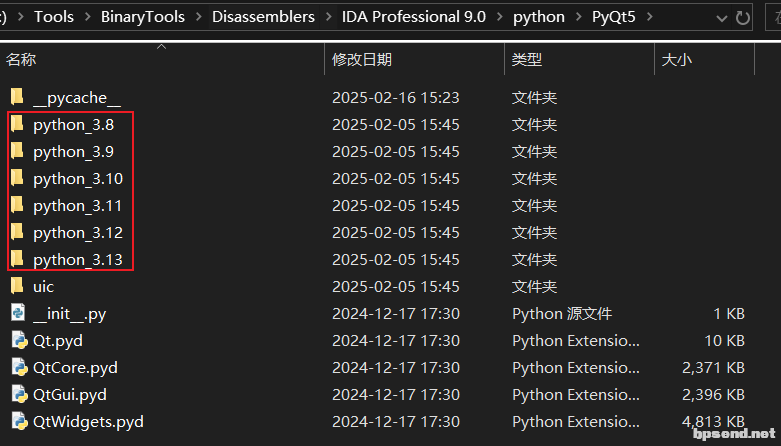Select the uic folder icon
Viewport: 781px width, 446px height.
click(x=17, y=285)
